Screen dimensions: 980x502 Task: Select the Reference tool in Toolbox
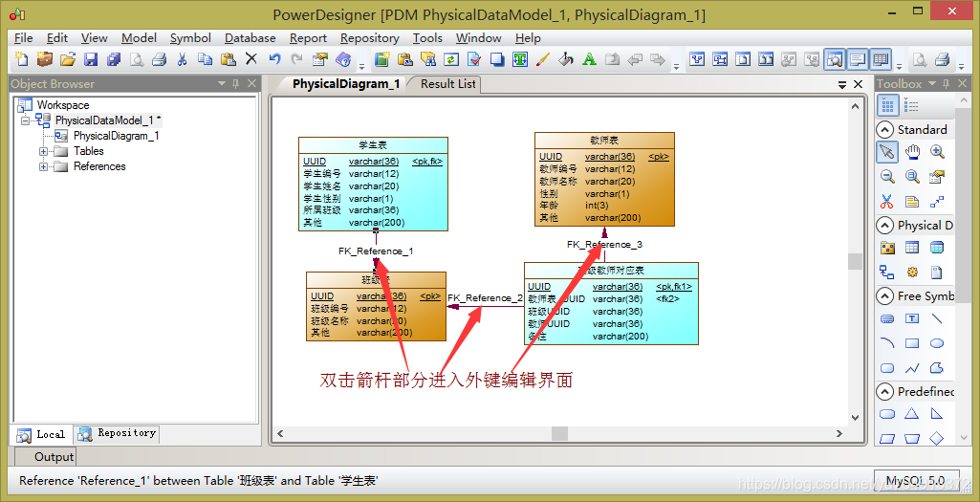(x=887, y=272)
